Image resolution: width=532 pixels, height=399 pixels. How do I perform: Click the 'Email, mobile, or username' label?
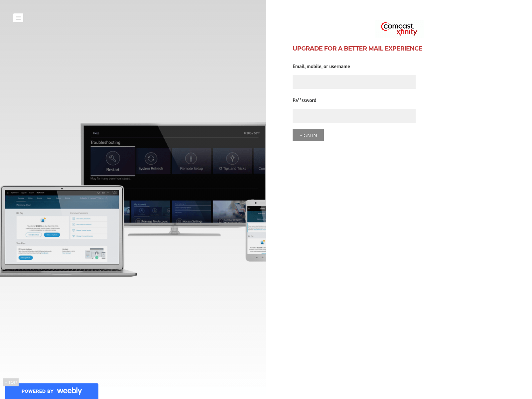(321, 66)
